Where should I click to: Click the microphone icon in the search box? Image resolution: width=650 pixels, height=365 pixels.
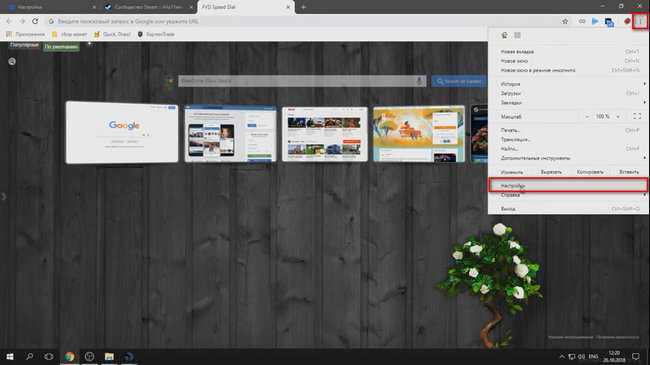click(x=419, y=81)
